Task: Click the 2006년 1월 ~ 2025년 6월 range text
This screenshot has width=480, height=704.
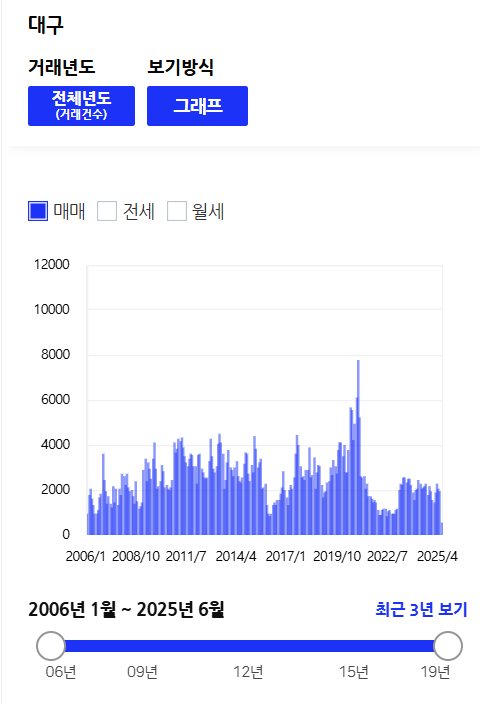Action: click(126, 610)
